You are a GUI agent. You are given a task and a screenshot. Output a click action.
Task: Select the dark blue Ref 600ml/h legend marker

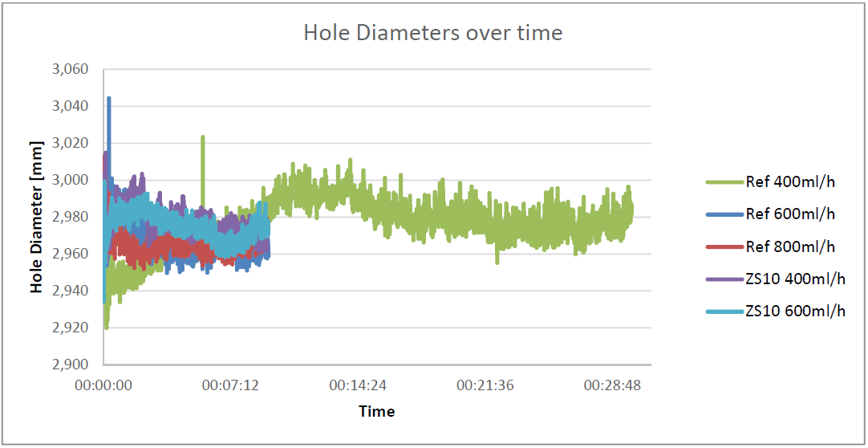click(723, 214)
